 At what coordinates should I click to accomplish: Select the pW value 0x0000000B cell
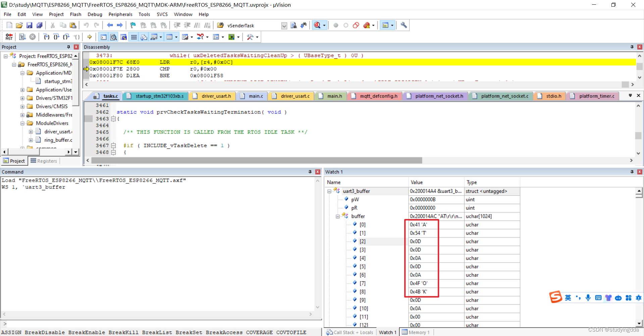pos(436,200)
